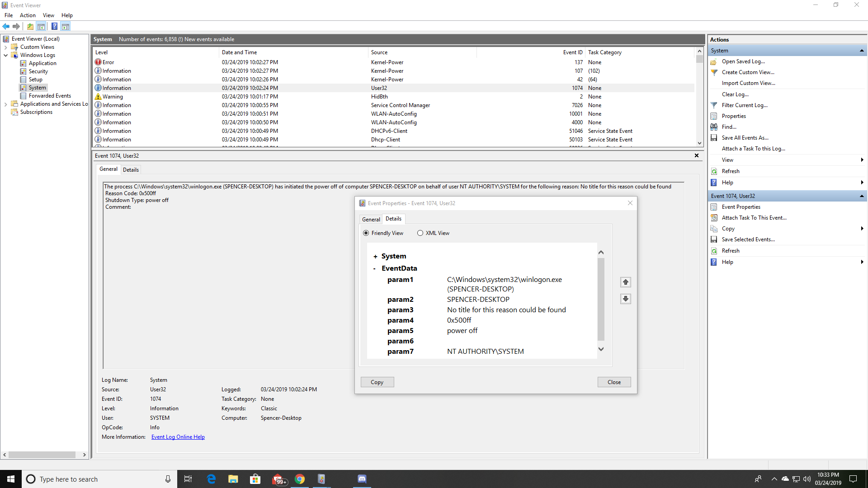The image size is (868, 488).
Task: Collapse Windows Logs tree node
Action: (x=5, y=55)
